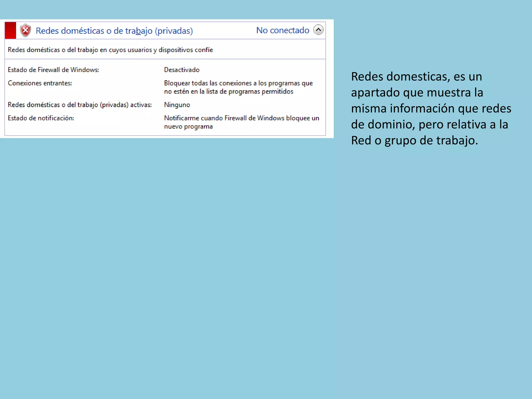Click 'Notificarme cuando Firewall de Windows' value text
This screenshot has height=399, width=532.
point(242,122)
